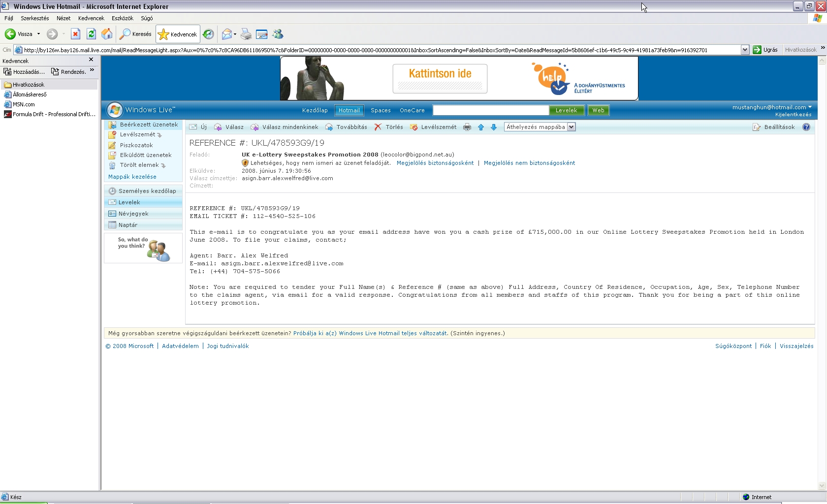Click the green Web search button
This screenshot has width=827, height=504.
pos(599,110)
